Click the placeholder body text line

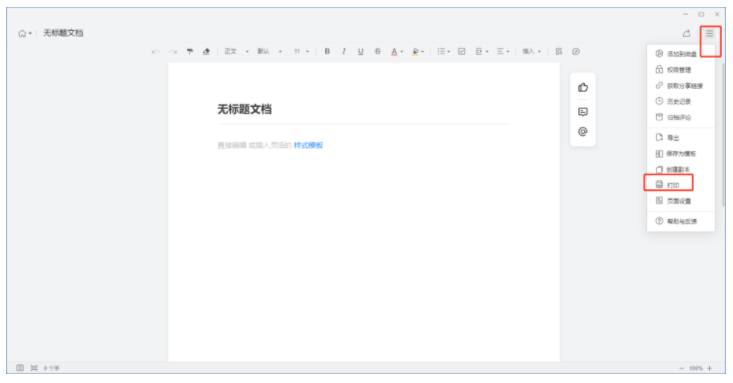[x=270, y=145]
